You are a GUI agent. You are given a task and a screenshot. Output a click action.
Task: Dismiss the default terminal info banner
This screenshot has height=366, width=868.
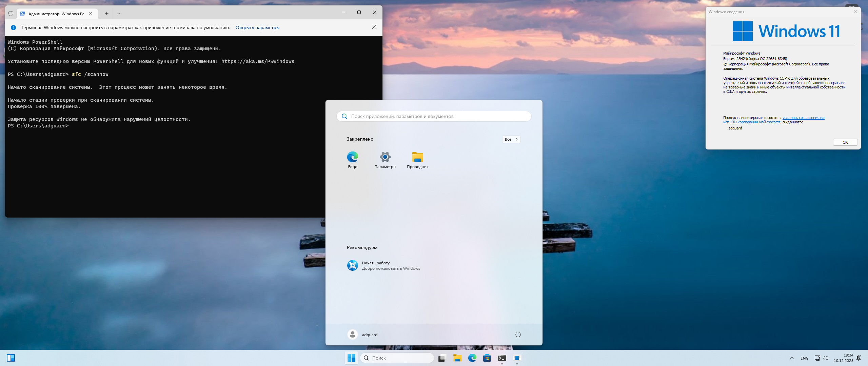tap(373, 27)
